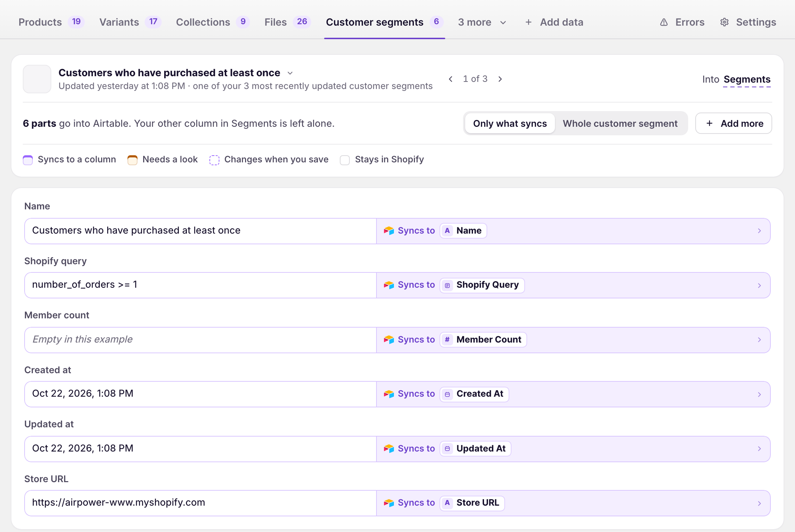This screenshot has height=532, width=795.
Task: Expand Created At mapping row chevron
Action: click(x=759, y=394)
